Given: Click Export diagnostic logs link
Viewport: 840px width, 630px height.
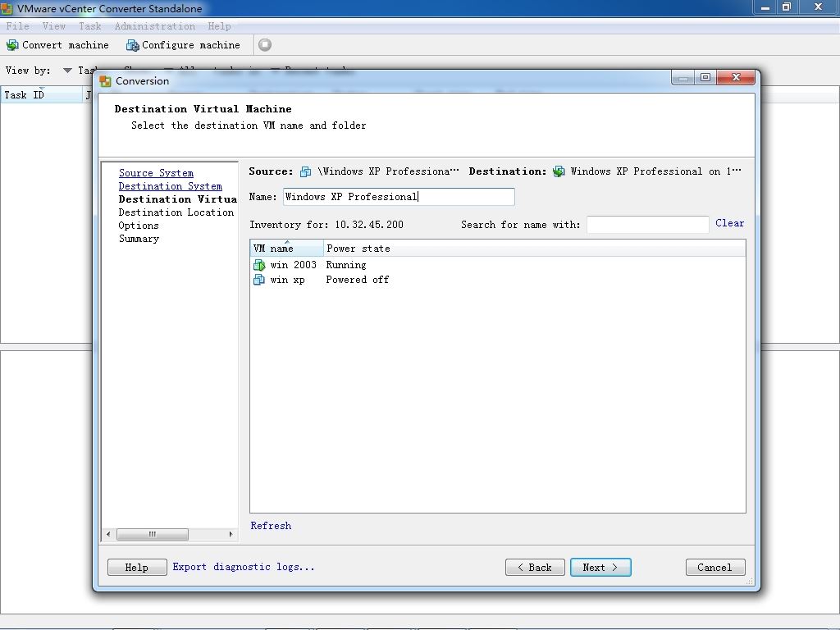Looking at the screenshot, I should (x=243, y=567).
